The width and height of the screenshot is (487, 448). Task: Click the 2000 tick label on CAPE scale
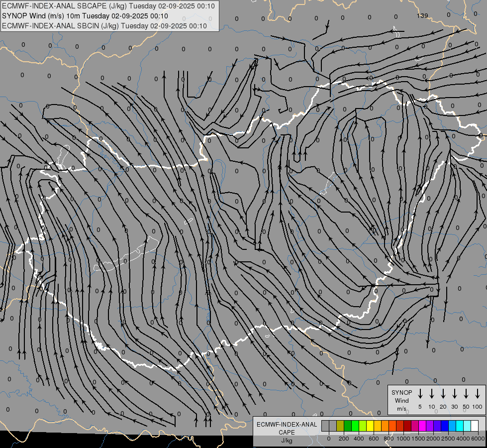[433, 439]
